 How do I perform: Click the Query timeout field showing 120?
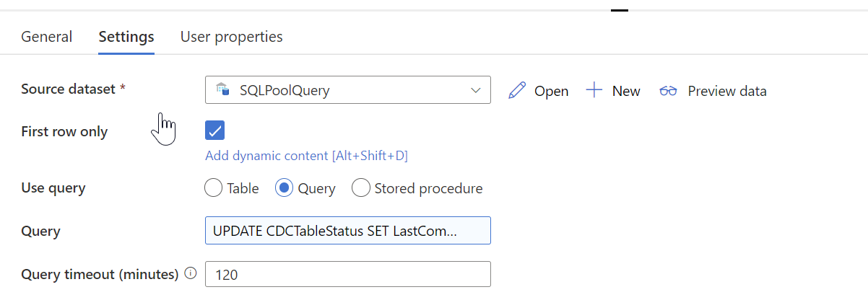point(348,274)
